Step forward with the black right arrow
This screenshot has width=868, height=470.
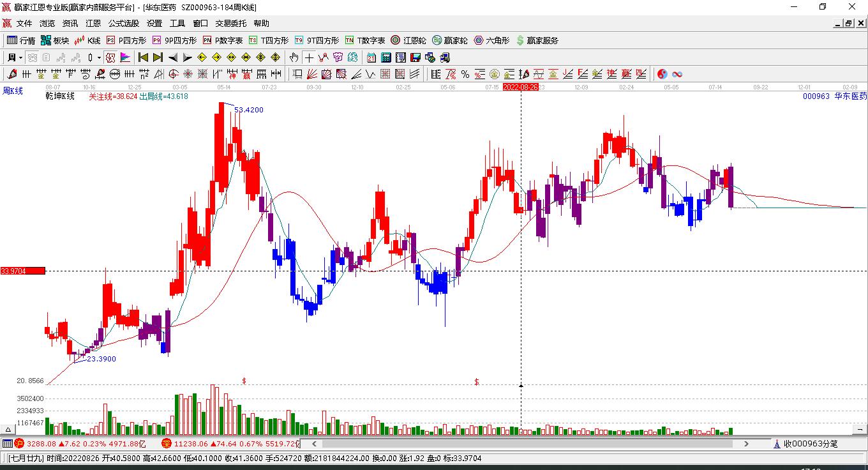pos(188,57)
